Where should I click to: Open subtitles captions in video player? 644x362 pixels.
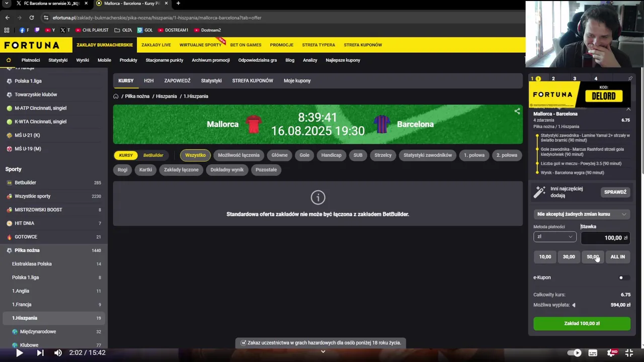click(593, 353)
